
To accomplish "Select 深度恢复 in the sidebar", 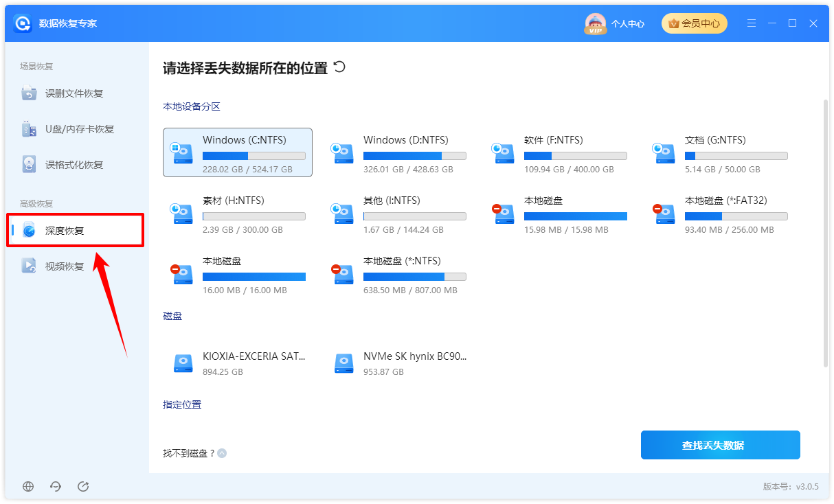I will (x=75, y=231).
